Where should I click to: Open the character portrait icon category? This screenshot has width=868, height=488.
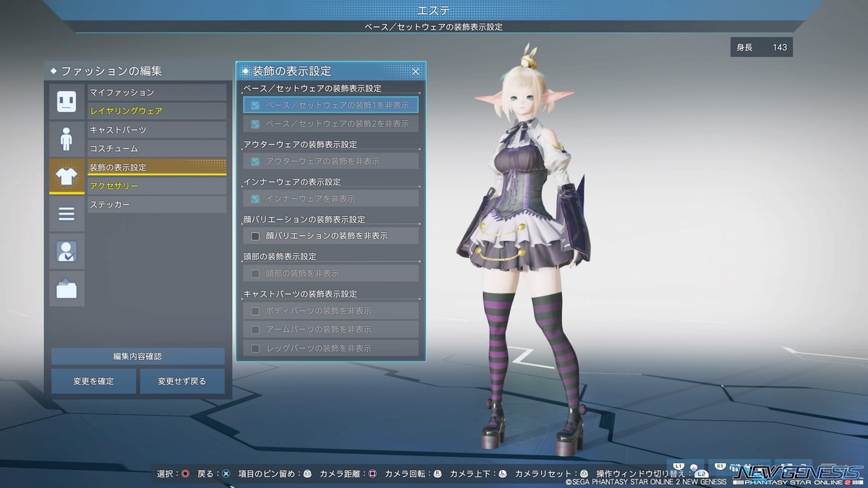(x=67, y=252)
